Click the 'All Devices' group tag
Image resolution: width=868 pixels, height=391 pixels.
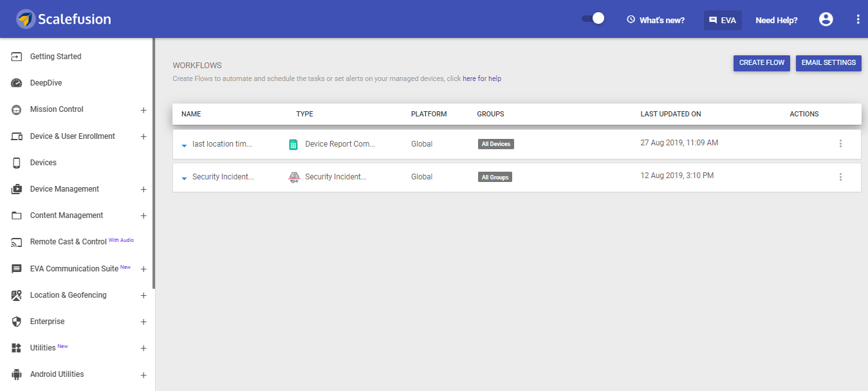click(x=496, y=144)
